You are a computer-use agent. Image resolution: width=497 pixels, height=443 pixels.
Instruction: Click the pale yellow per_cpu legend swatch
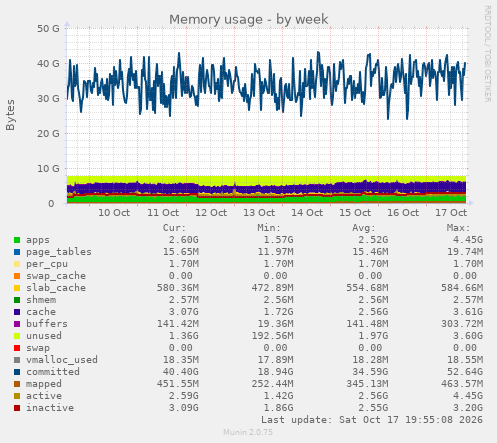tap(17, 264)
